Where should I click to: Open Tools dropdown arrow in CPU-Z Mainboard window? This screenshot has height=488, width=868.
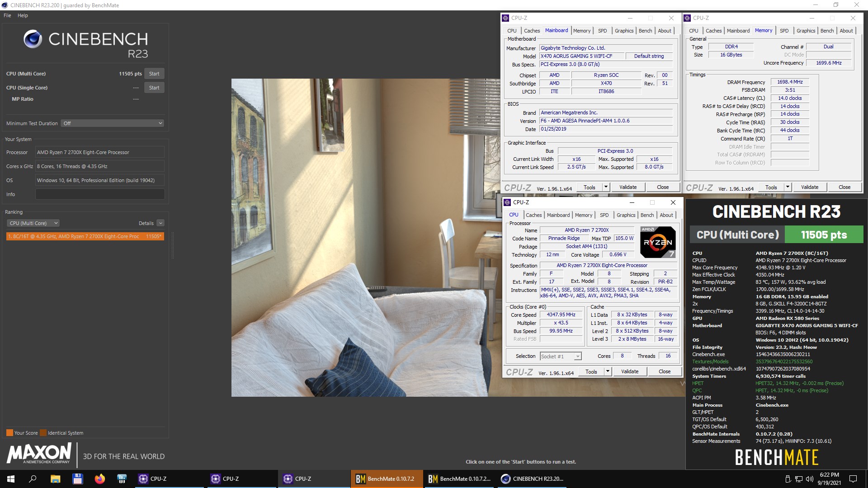pos(606,187)
